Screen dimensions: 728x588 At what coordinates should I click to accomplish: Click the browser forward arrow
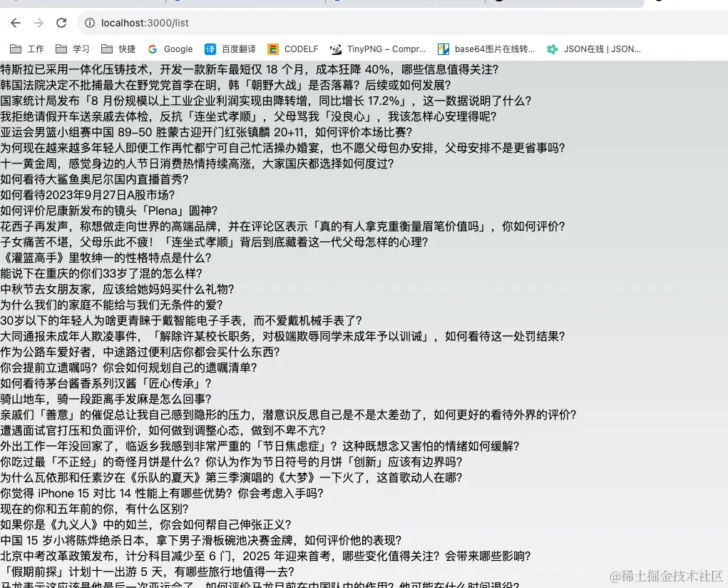(39, 23)
